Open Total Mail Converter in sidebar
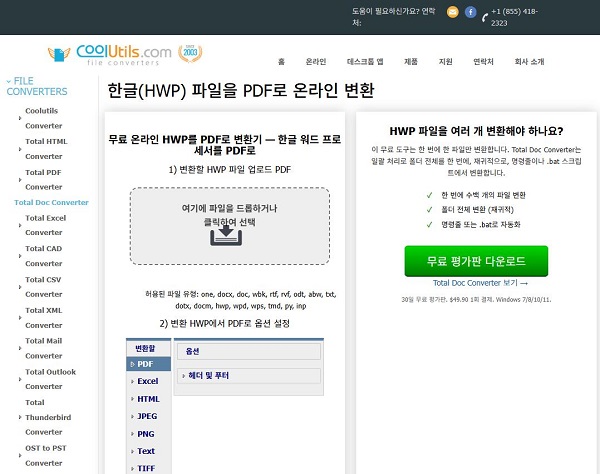The height and width of the screenshot is (474, 600). [44, 348]
